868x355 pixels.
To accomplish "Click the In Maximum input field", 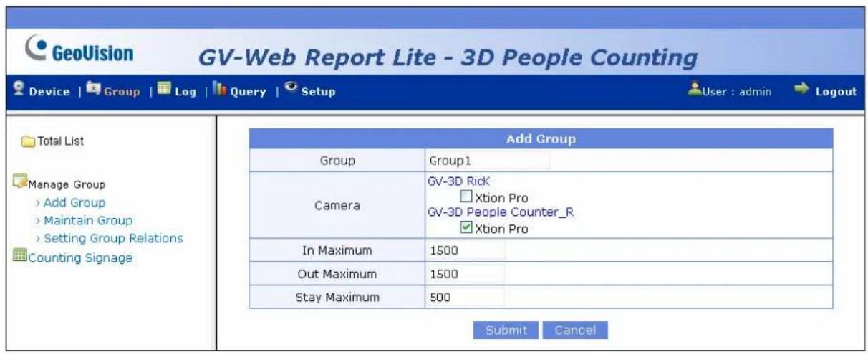I will pyautogui.click(x=466, y=250).
